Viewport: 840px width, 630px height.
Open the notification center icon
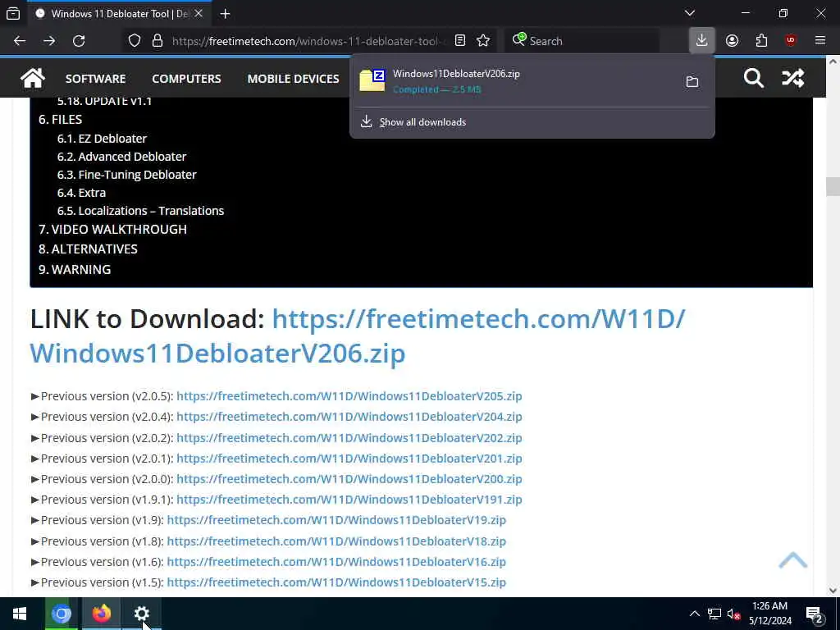815,614
